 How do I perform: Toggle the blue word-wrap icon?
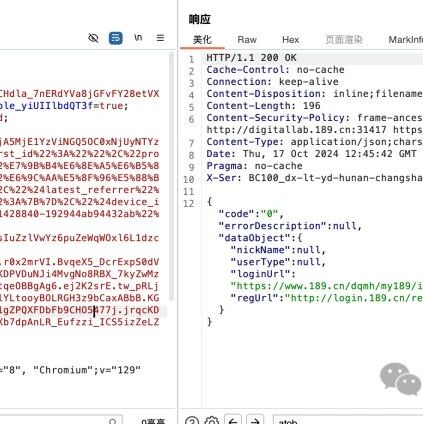pos(116,38)
